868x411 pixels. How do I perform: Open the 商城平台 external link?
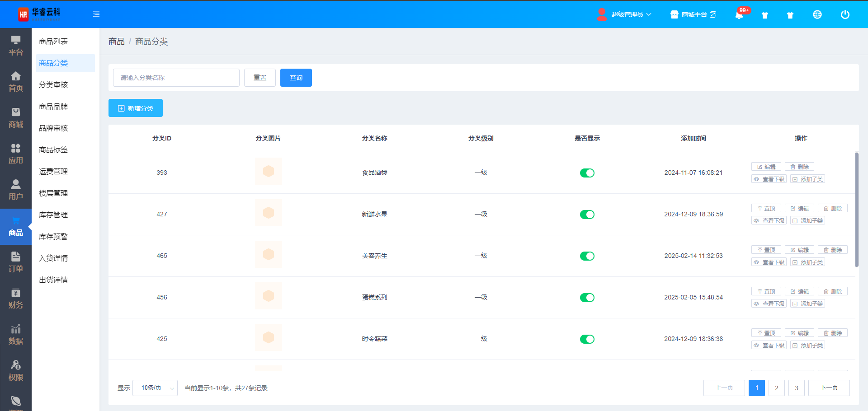(x=693, y=14)
